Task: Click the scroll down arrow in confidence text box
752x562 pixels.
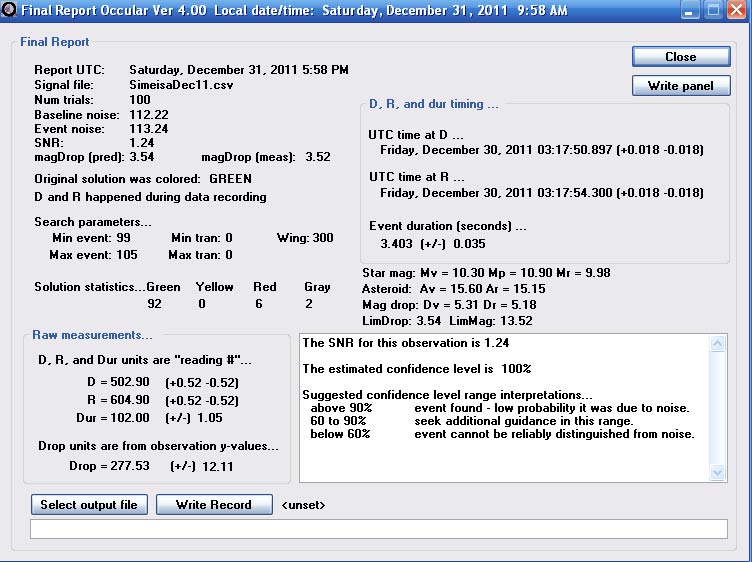Action: point(717,472)
